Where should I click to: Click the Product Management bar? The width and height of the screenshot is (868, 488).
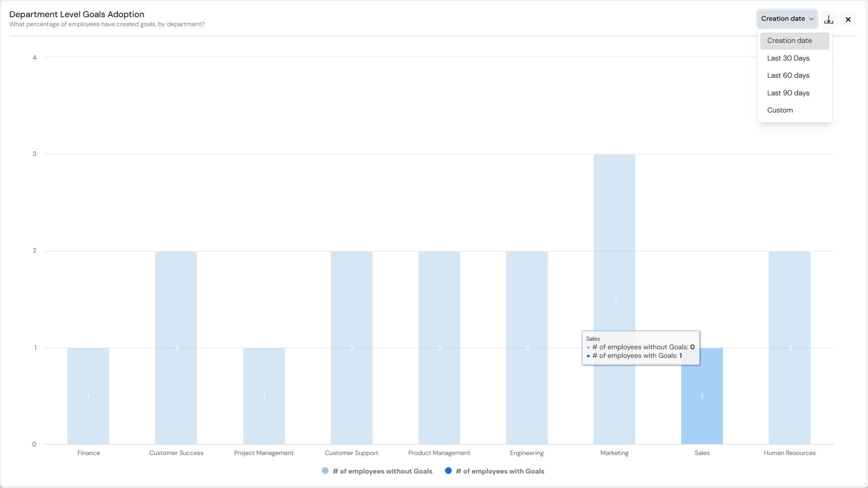point(439,348)
